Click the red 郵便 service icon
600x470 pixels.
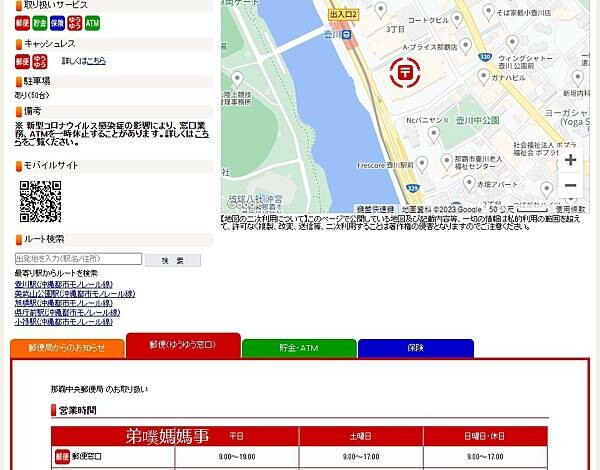[x=22, y=22]
